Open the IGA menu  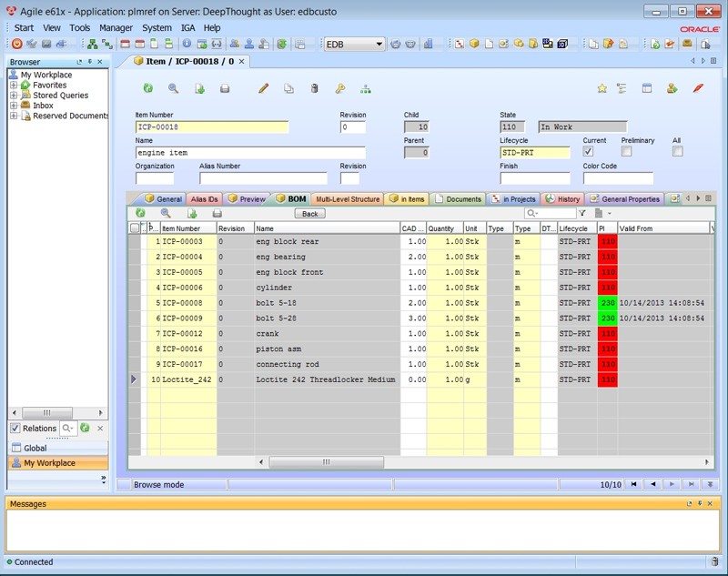click(x=187, y=28)
